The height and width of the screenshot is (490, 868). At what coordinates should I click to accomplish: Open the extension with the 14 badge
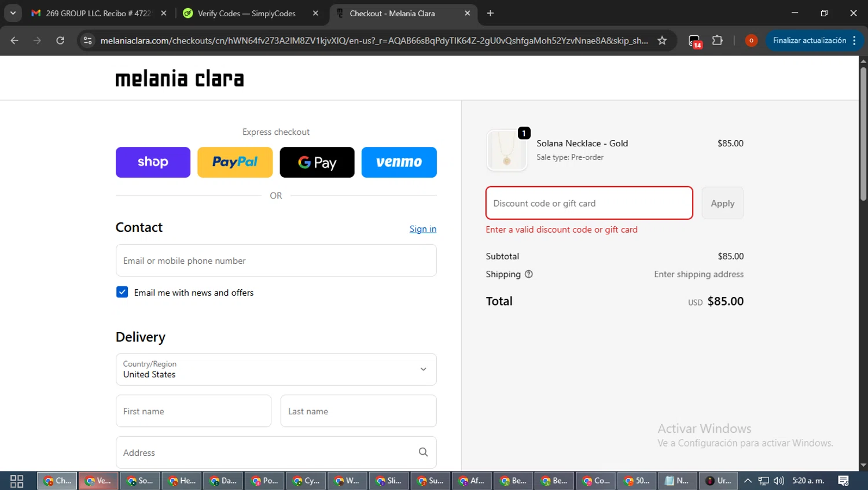pos(694,40)
